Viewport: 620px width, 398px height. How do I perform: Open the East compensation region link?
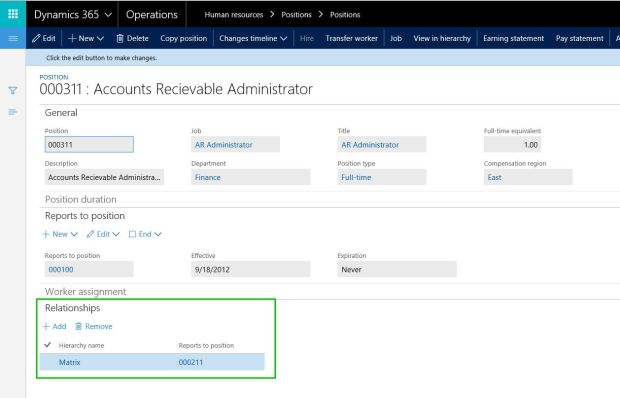click(x=494, y=177)
